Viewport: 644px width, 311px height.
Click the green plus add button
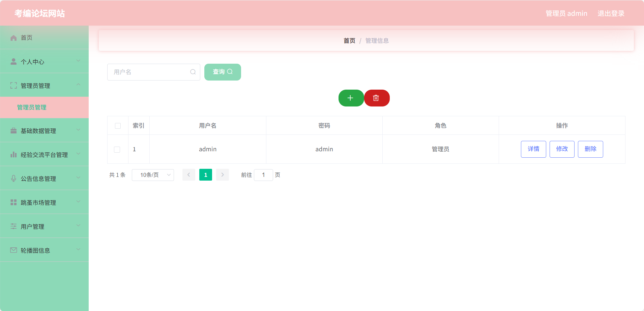(351, 98)
